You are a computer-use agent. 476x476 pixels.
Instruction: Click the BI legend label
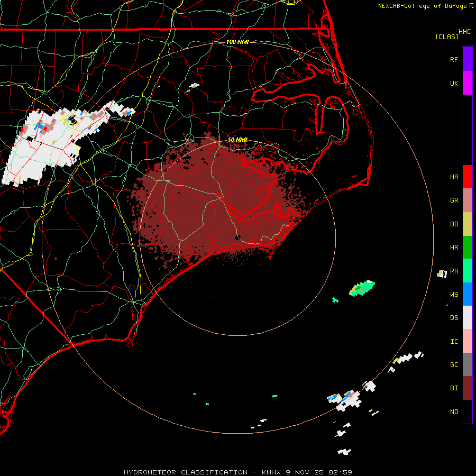tap(454, 388)
